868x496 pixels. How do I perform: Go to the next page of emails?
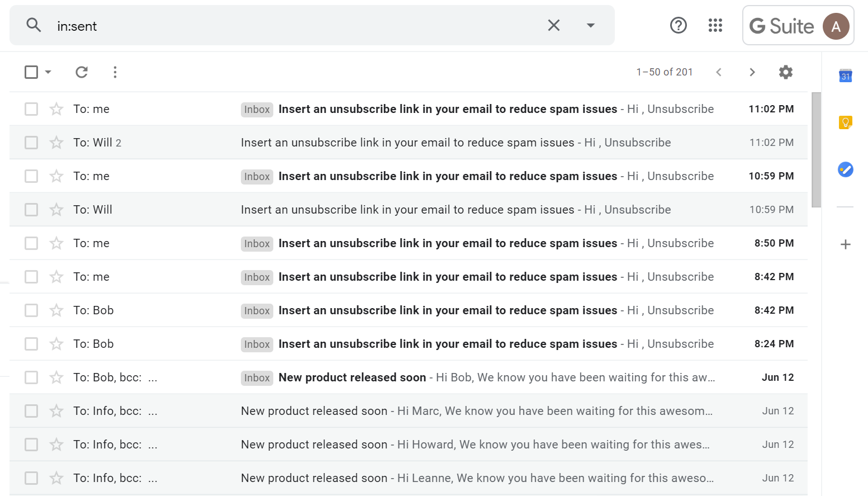point(752,72)
